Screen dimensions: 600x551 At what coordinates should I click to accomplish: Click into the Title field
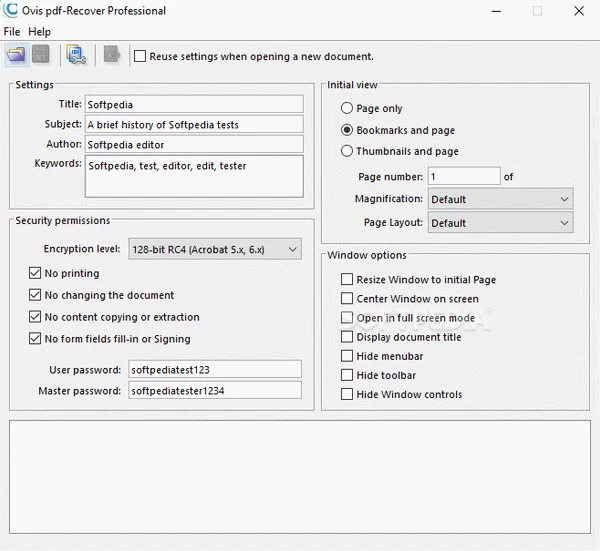coord(194,104)
